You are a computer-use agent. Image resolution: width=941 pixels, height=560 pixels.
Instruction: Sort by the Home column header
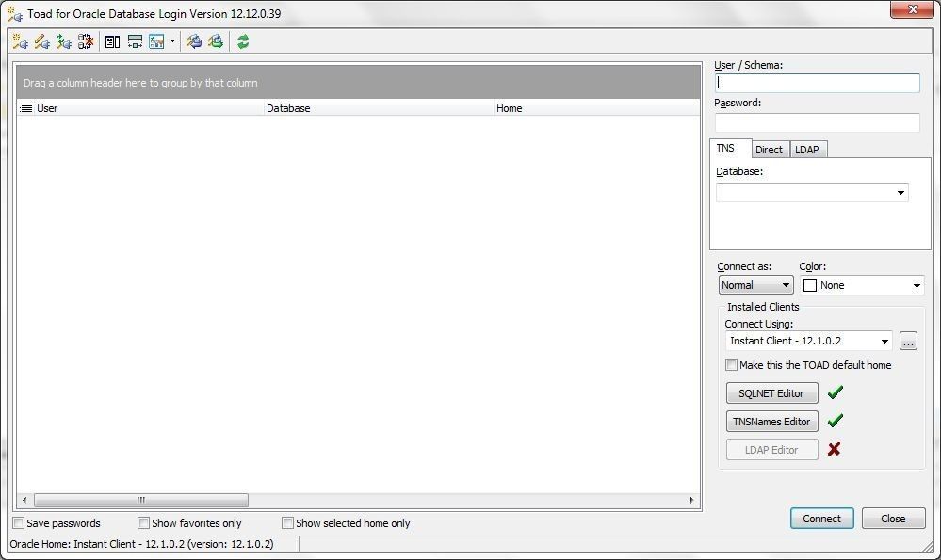597,108
